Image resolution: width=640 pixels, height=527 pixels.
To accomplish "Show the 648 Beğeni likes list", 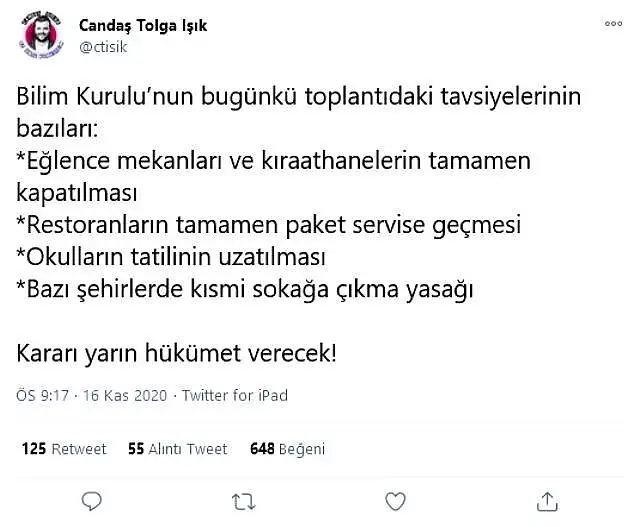I will coord(288,449).
